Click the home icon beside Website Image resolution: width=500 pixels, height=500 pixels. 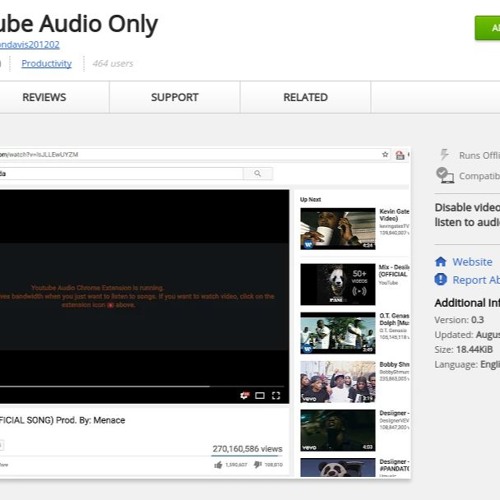coord(441,262)
